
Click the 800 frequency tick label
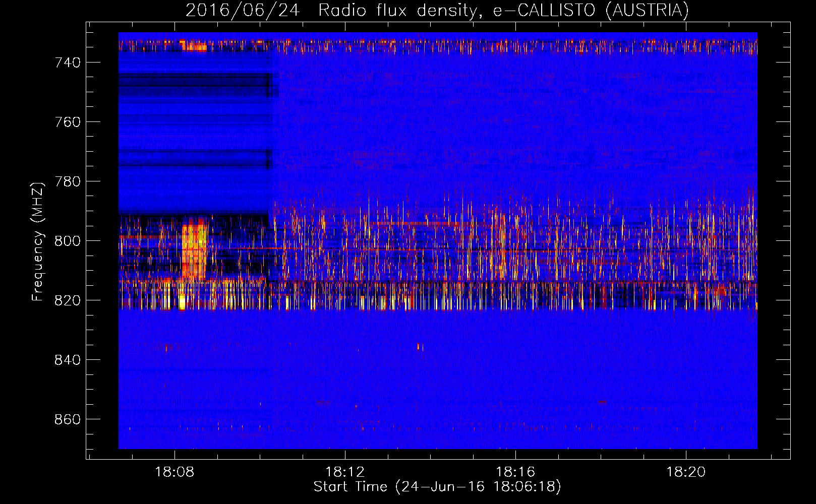[x=68, y=241]
